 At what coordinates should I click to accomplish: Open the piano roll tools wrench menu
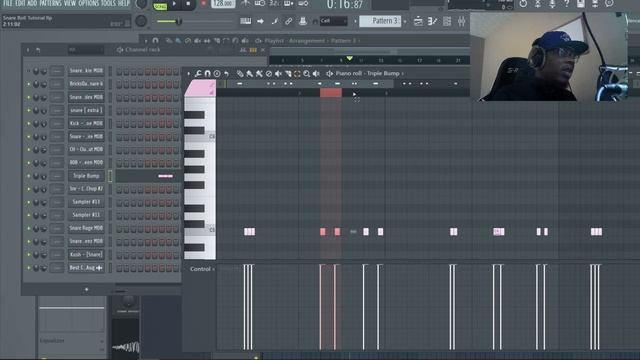(x=198, y=73)
